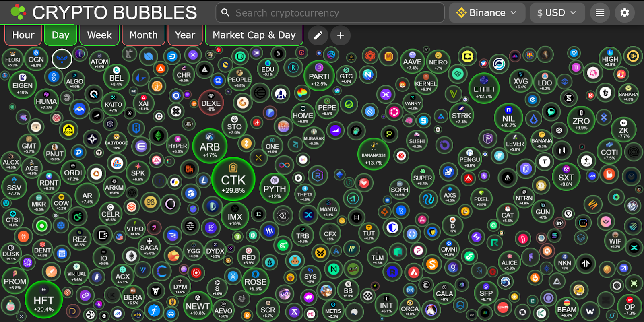Screen dimensions: 644x322
Task: Select the CTK +29.8% bubble
Action: tap(233, 179)
